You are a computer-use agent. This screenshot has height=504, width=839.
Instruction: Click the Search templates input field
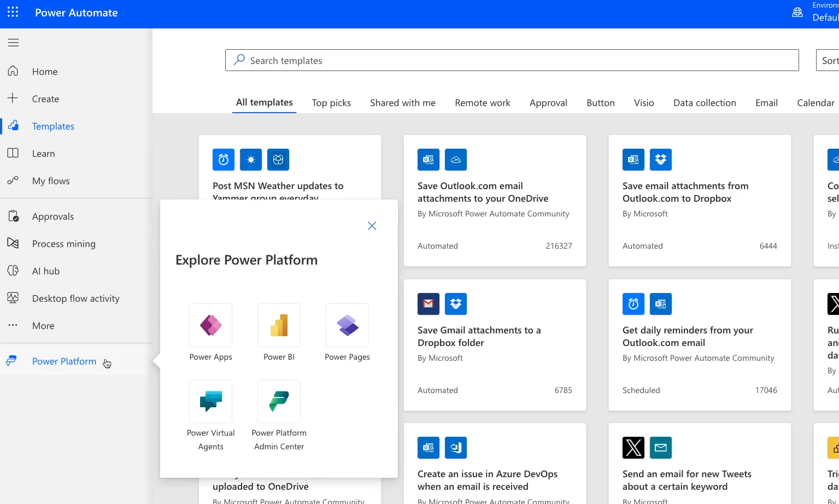tap(512, 60)
